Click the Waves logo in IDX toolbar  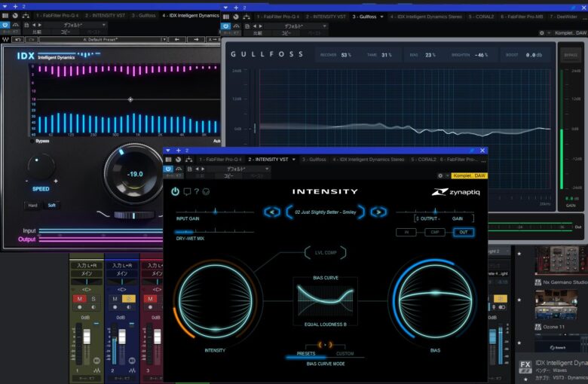pos(6,39)
